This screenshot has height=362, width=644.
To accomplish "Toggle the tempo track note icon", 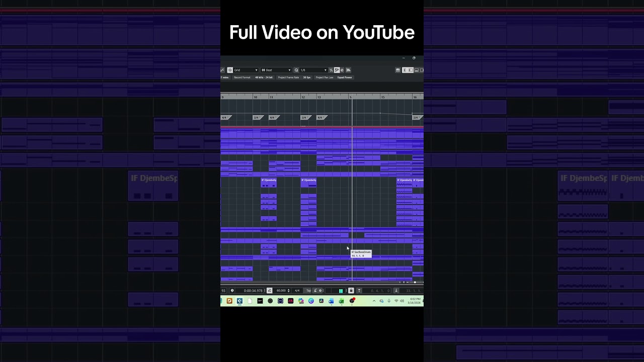I will pos(269,291).
